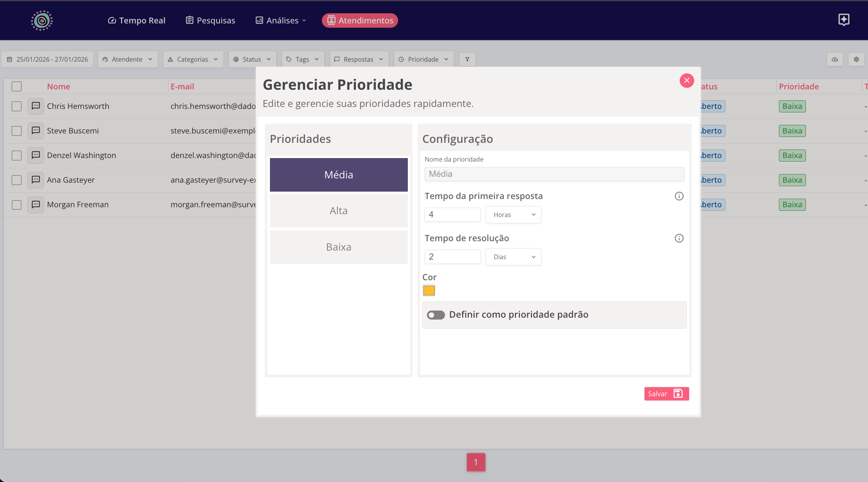
Task: Select the Alta priority
Action: point(339,211)
